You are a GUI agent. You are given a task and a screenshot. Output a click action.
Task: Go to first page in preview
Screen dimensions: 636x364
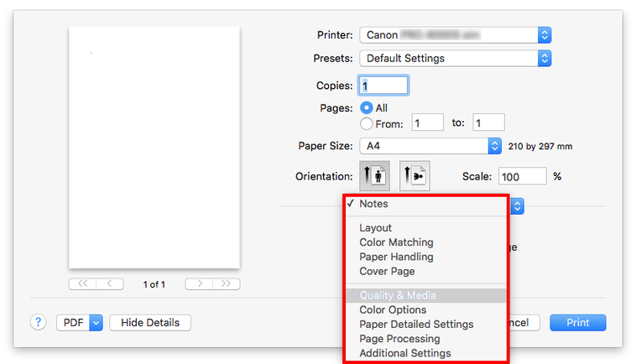(82, 284)
